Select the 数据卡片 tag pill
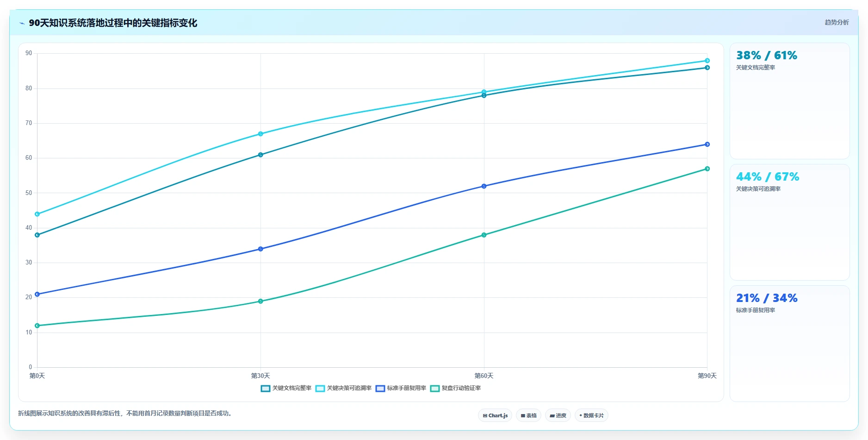868x440 pixels. [x=591, y=415]
